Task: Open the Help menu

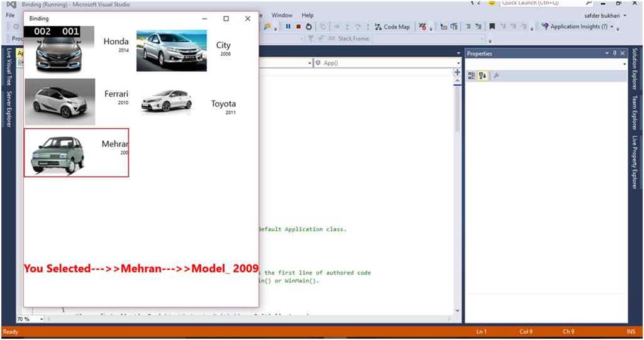Action: point(308,15)
